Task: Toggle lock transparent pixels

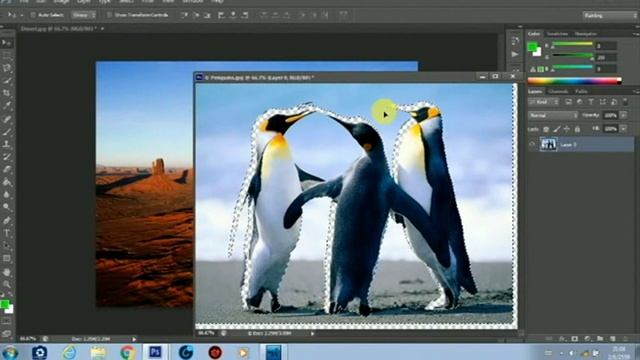Action: (546, 129)
